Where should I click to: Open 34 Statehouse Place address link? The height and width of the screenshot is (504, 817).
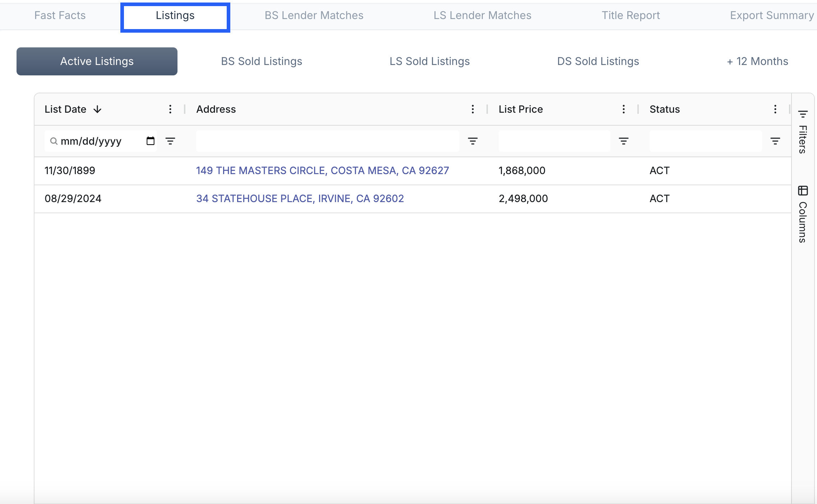300,199
